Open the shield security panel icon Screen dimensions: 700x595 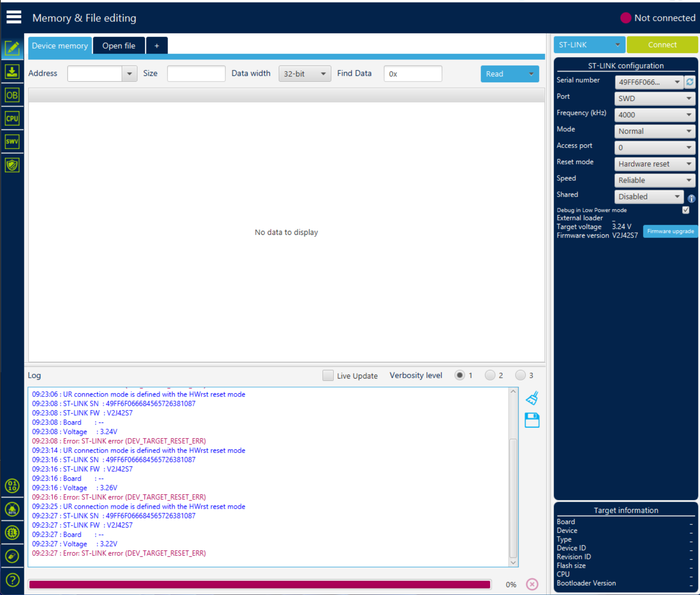click(x=12, y=165)
